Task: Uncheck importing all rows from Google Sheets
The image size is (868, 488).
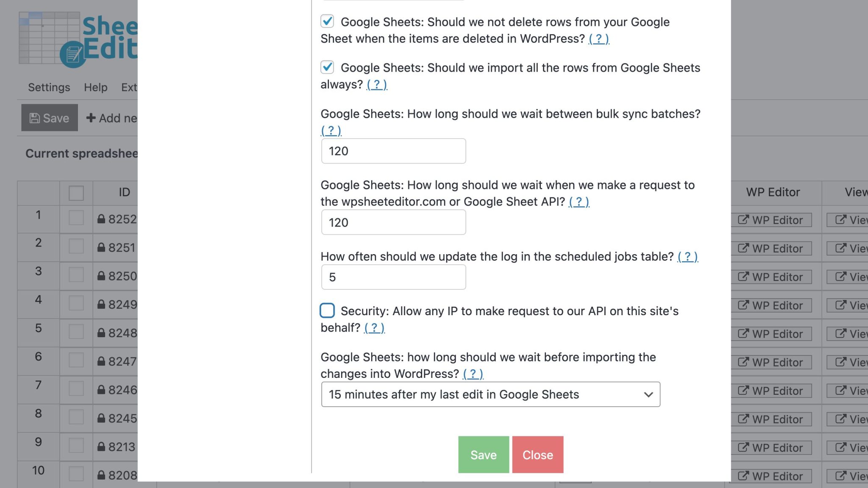Action: [327, 68]
